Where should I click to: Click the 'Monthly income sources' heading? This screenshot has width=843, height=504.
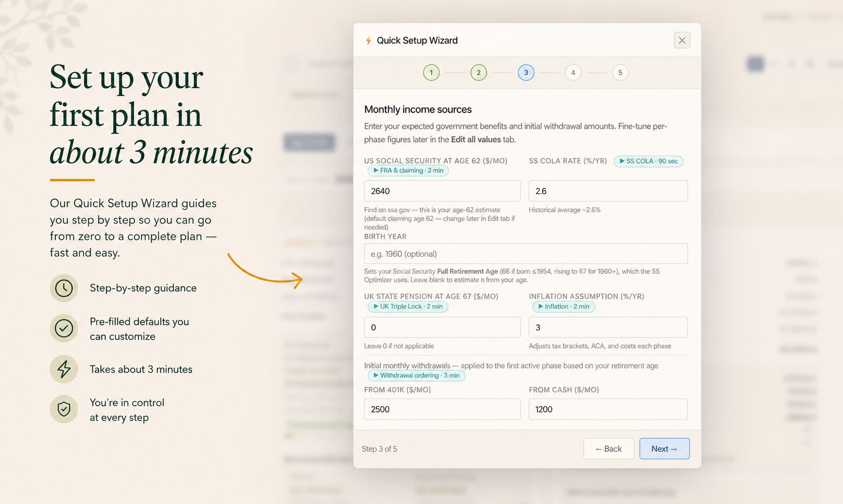(418, 110)
